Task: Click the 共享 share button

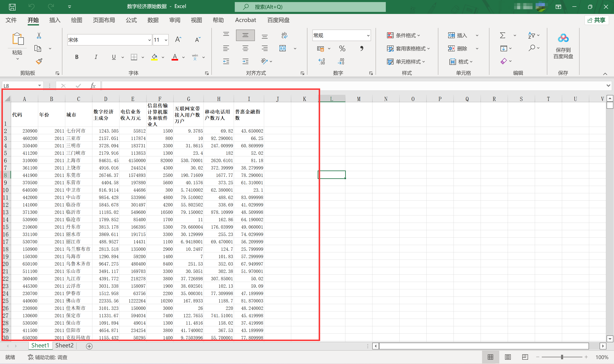Action: pos(597,20)
